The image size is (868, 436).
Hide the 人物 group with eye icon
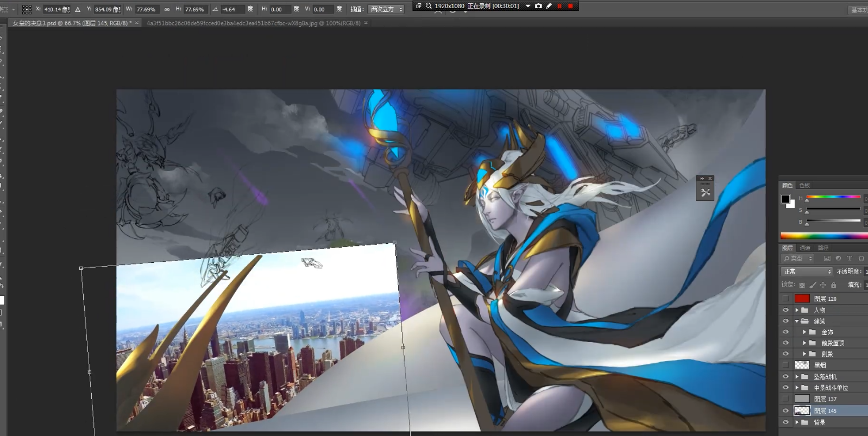(785, 310)
